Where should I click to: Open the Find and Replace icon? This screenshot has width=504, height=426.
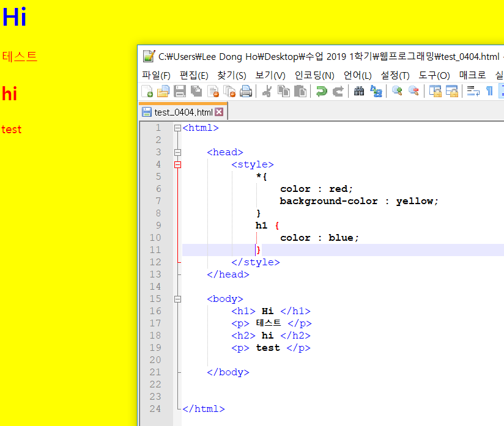coord(376,91)
